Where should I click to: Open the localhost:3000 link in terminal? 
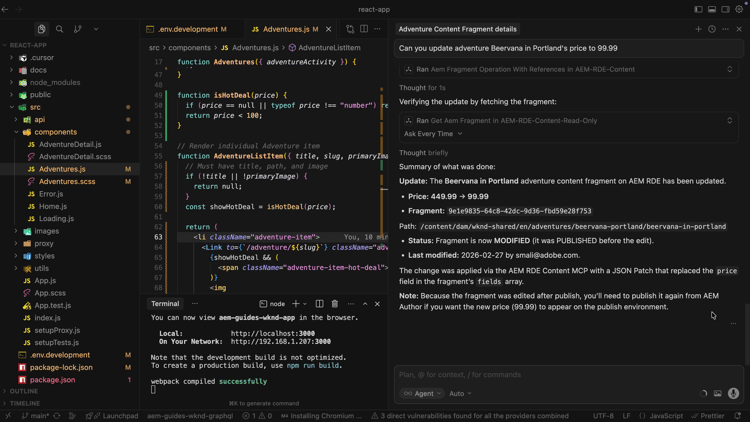(x=272, y=333)
